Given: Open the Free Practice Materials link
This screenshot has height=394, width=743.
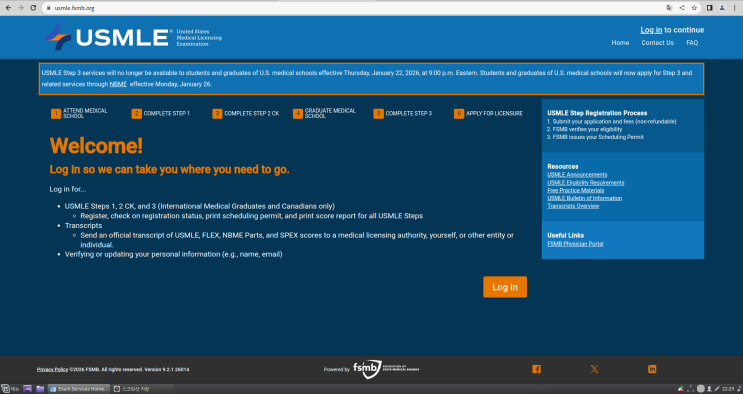Looking at the screenshot, I should (x=575, y=191).
